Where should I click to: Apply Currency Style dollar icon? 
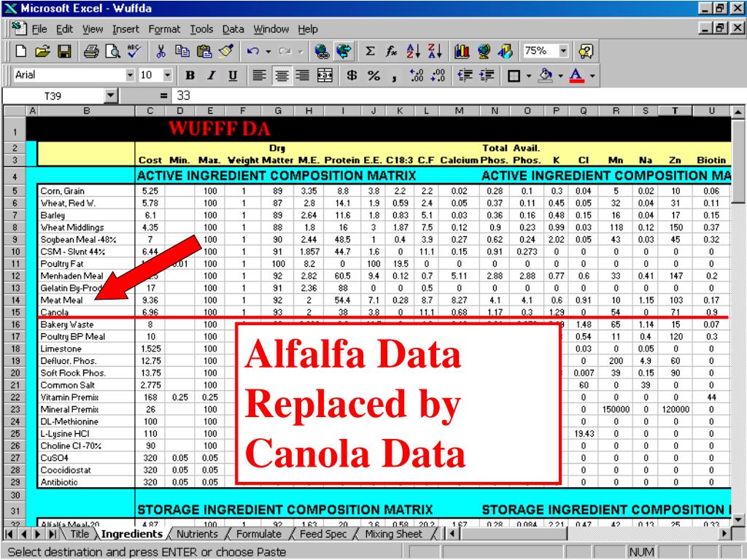(x=352, y=75)
